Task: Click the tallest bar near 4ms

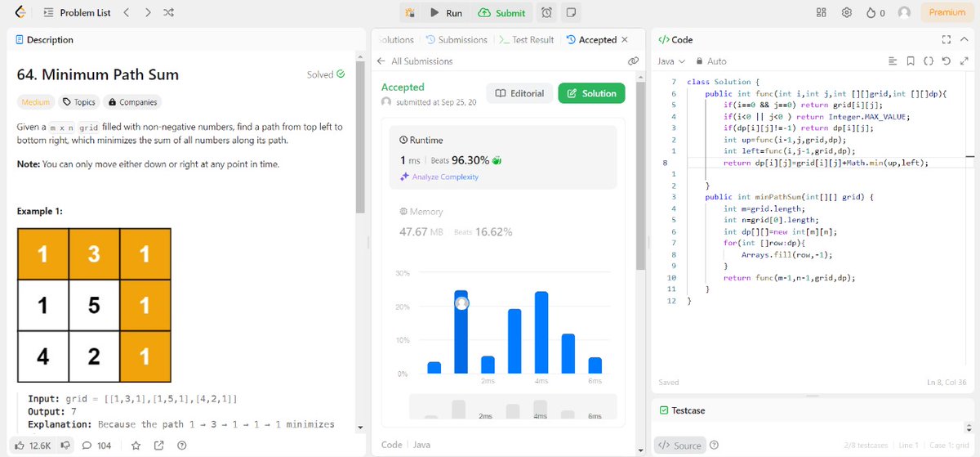Action: point(541,333)
